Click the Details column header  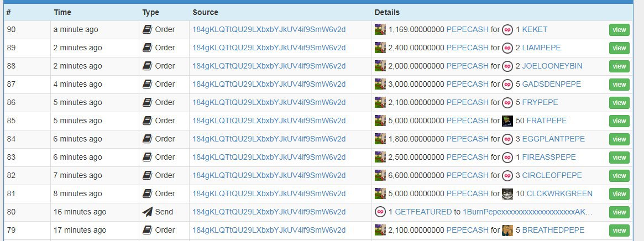[387, 12]
